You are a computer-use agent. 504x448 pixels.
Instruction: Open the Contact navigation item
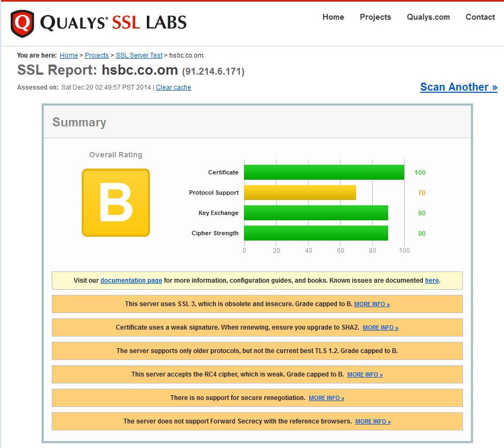(x=480, y=17)
